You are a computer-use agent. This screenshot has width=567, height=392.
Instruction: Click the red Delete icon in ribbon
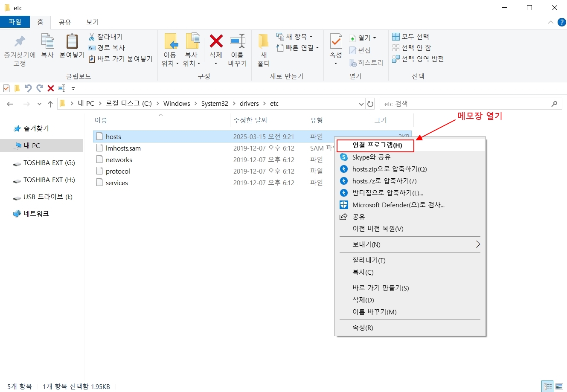[216, 42]
